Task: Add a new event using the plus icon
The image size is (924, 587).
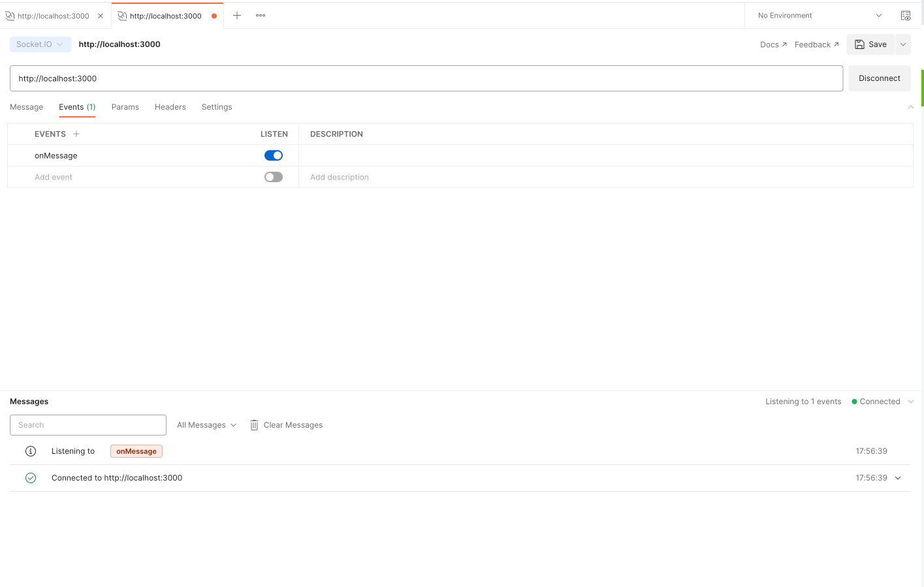Action: pyautogui.click(x=76, y=133)
